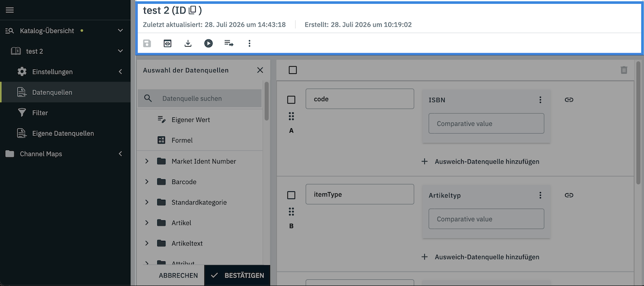Click the code field name input
Screen dimensions: 644x286
click(x=360, y=99)
